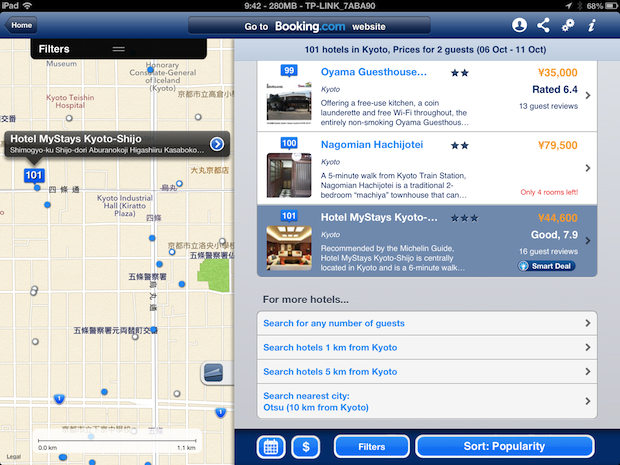Screen dimensions: 620x465
Task: Tap 'Only 4 rooms left!' notice
Action: [549, 192]
